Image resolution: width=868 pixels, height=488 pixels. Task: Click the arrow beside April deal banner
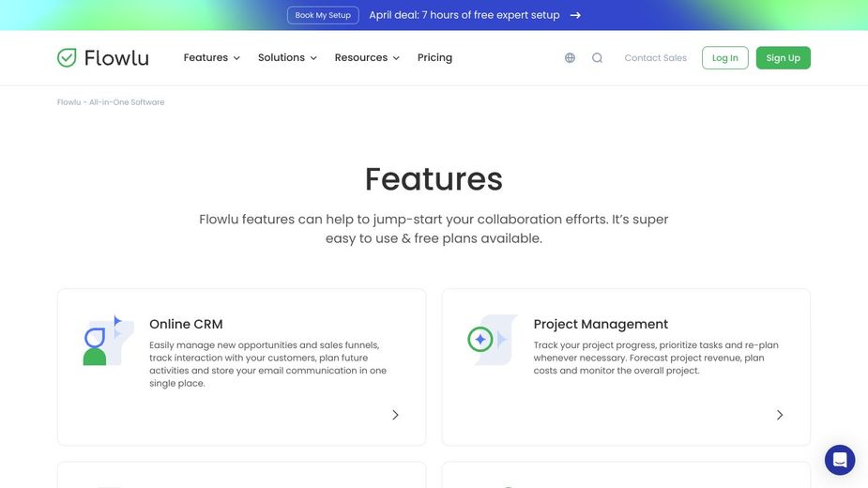(575, 15)
